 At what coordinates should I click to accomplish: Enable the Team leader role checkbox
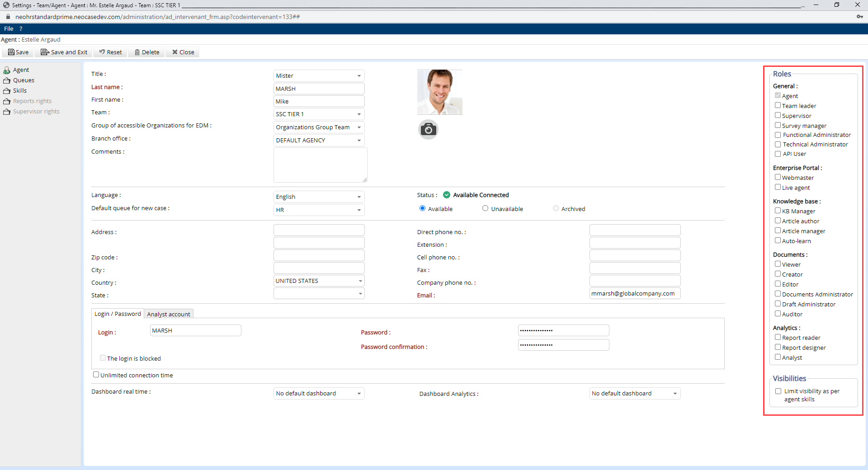(778, 105)
